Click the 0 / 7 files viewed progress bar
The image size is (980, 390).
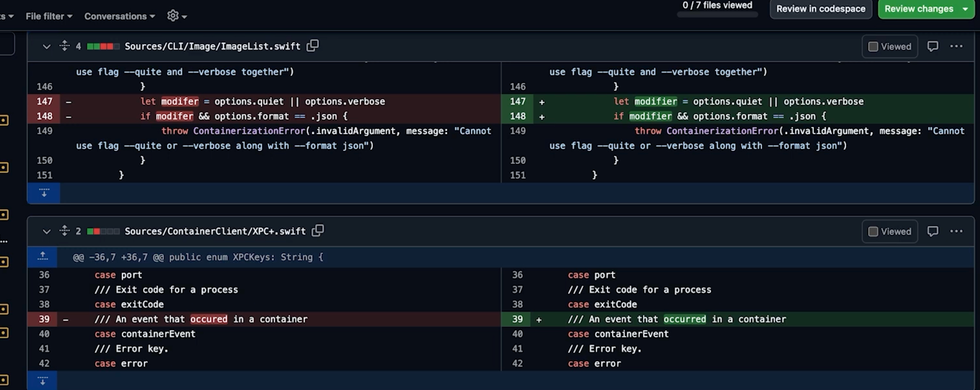717,15
